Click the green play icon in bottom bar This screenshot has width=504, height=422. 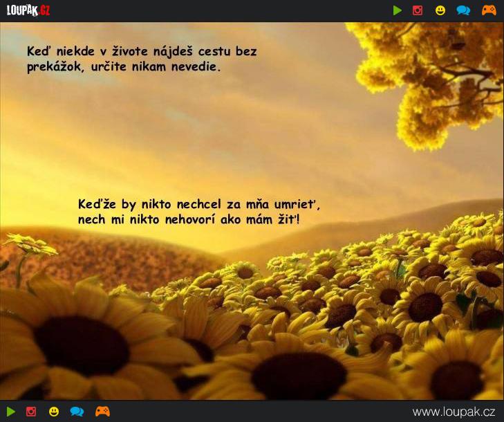click(x=11, y=412)
